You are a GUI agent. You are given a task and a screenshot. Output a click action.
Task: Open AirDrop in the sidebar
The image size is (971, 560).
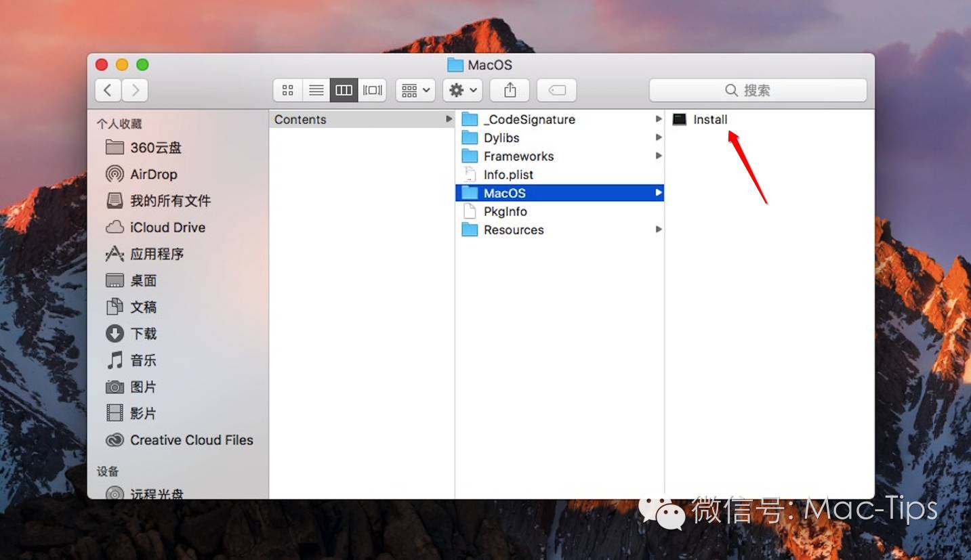pos(153,174)
